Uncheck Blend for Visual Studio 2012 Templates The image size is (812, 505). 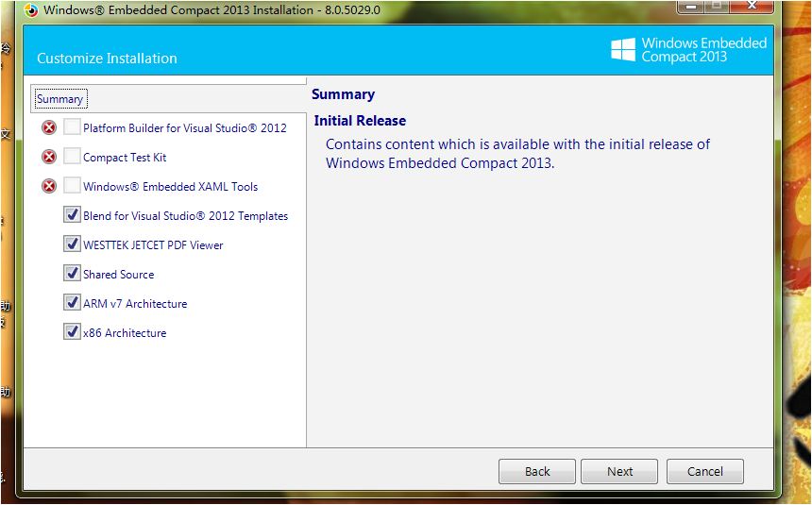click(72, 214)
